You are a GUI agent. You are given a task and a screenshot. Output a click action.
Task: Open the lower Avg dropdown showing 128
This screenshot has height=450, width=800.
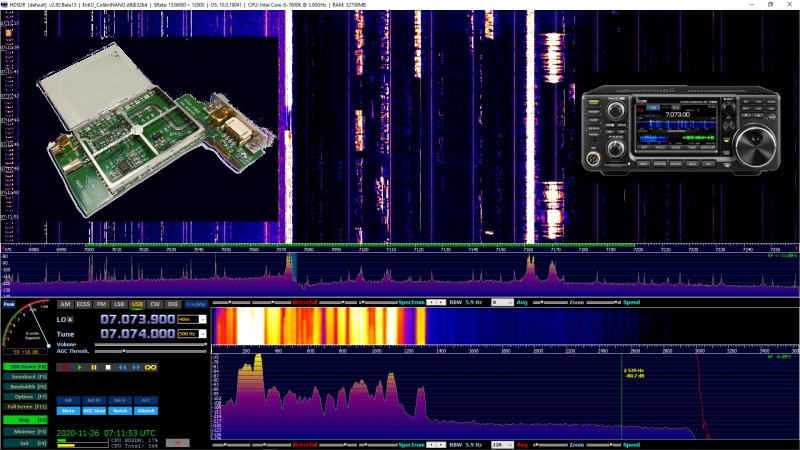coord(502,445)
